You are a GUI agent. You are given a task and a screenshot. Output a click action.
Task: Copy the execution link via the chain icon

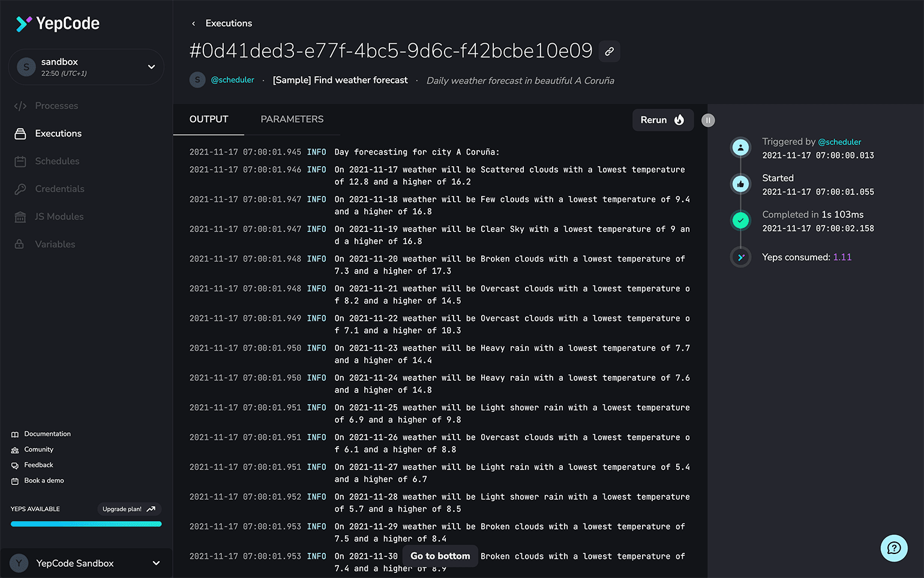pos(609,52)
